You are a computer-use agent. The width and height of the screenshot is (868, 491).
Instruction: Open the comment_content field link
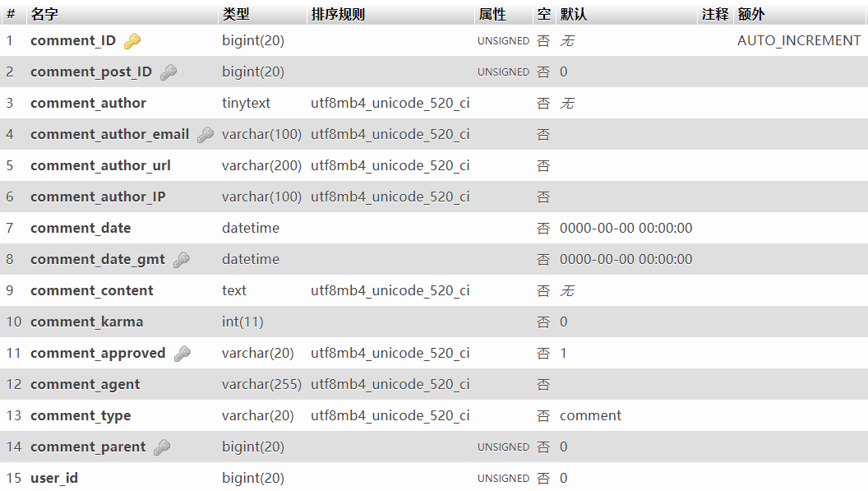(x=91, y=290)
